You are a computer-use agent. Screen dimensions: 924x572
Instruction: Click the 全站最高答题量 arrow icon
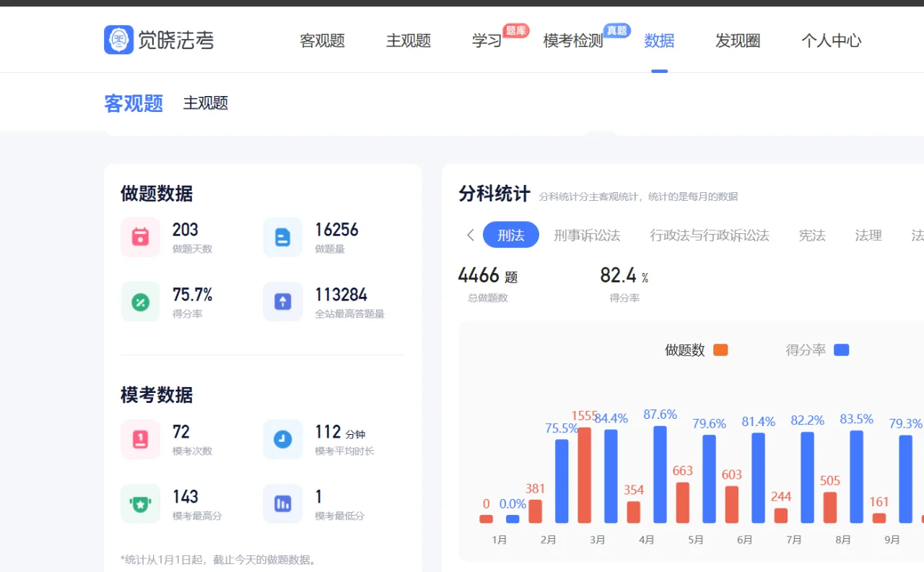(x=283, y=302)
